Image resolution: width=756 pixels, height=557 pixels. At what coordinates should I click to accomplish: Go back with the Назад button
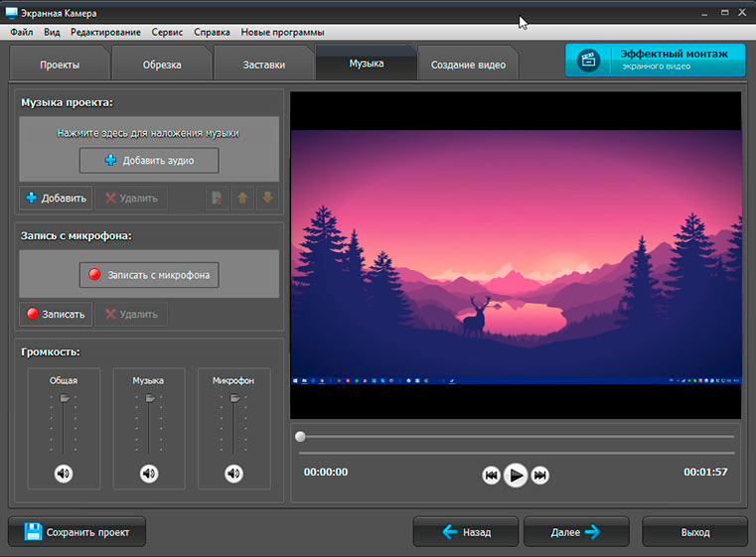tap(466, 532)
